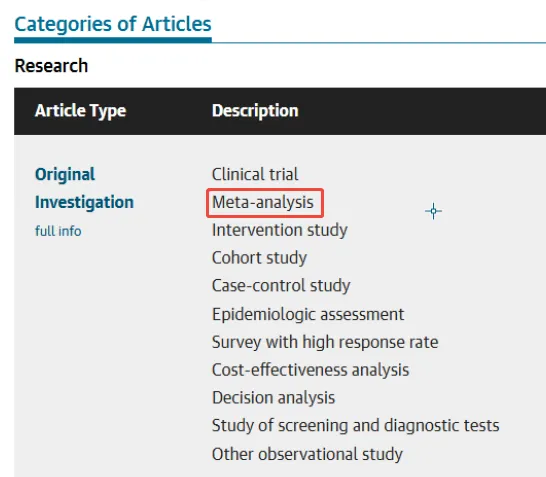Click the Cohort study entry
Image resolution: width=546 pixels, height=477 pixels.
coord(259,258)
